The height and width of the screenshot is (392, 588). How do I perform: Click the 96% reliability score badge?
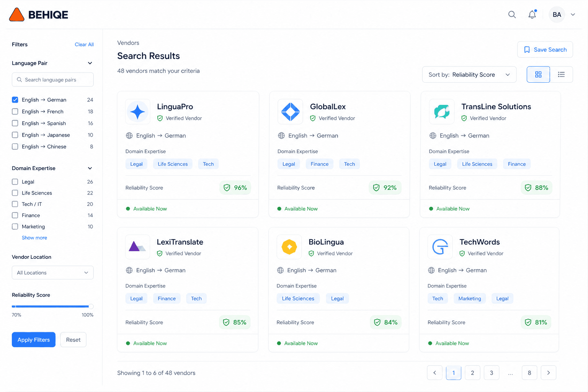point(235,188)
